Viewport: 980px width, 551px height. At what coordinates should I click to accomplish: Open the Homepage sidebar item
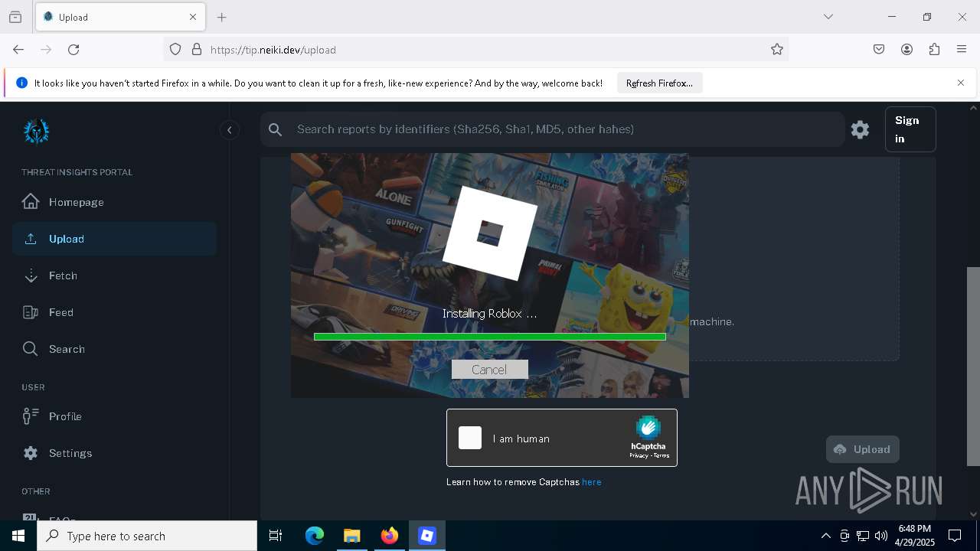(114, 202)
